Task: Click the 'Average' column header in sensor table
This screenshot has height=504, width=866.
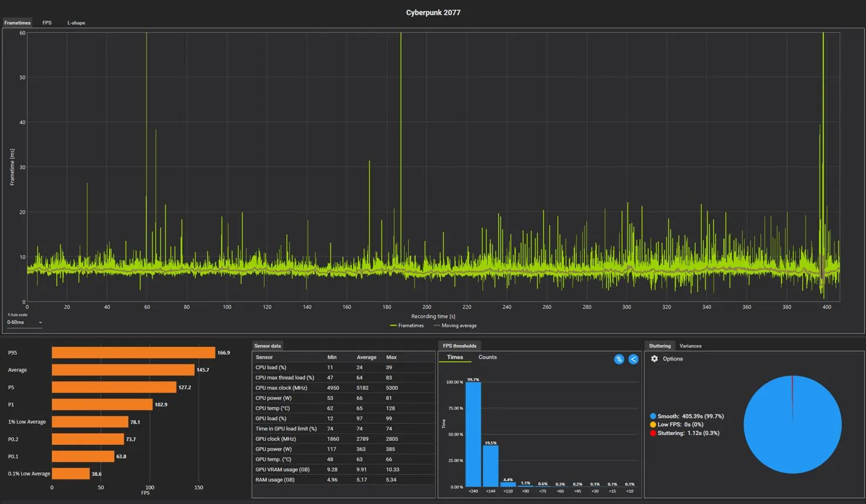Action: [x=366, y=357]
